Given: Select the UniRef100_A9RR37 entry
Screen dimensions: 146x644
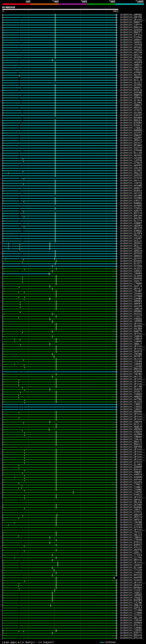Looking at the screenshot, I should click(131, 65).
